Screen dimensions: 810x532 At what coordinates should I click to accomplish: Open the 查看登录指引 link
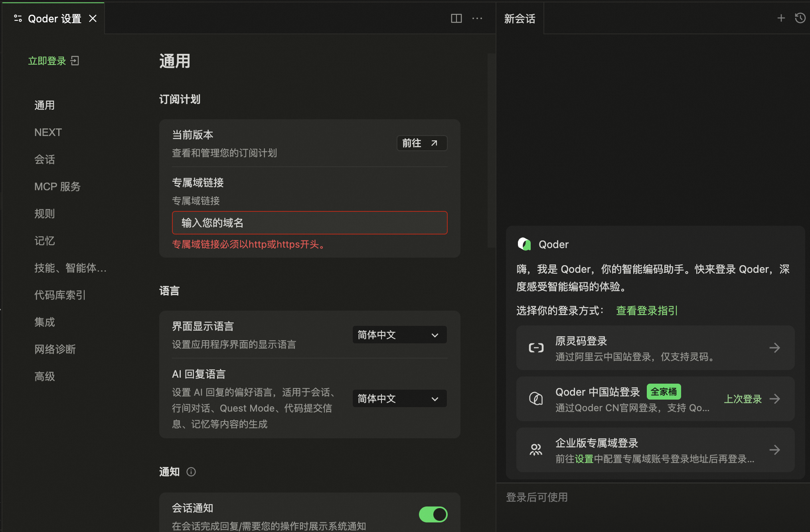point(646,310)
